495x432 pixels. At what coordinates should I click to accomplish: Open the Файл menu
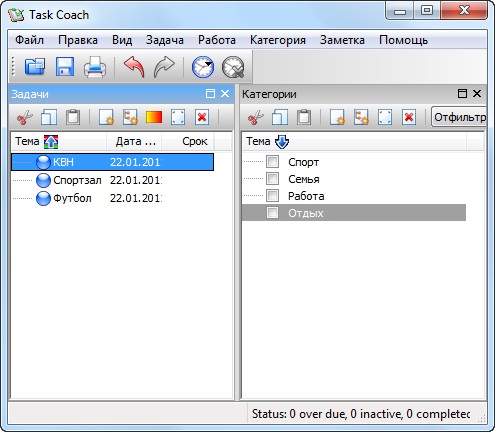(29, 40)
